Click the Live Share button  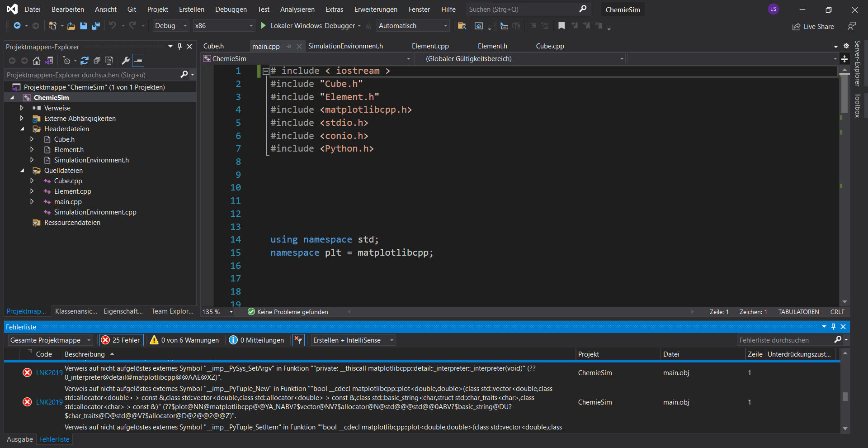coord(813,27)
